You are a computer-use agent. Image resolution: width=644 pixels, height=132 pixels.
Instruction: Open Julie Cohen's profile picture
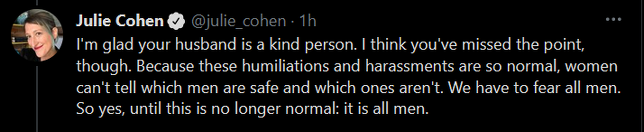37,35
